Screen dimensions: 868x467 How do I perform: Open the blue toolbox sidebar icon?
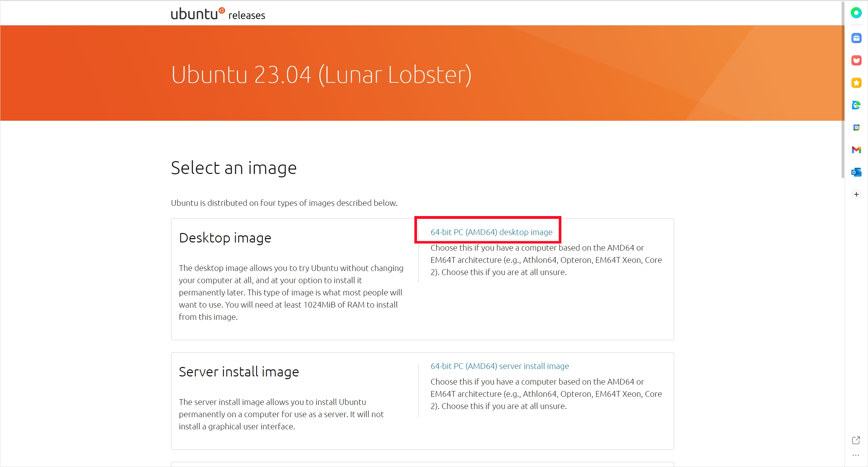856,38
